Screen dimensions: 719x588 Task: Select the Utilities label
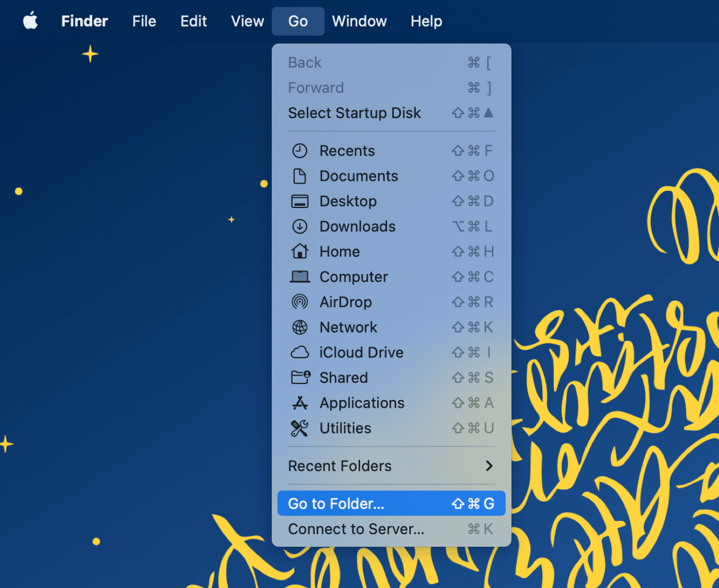(x=345, y=428)
